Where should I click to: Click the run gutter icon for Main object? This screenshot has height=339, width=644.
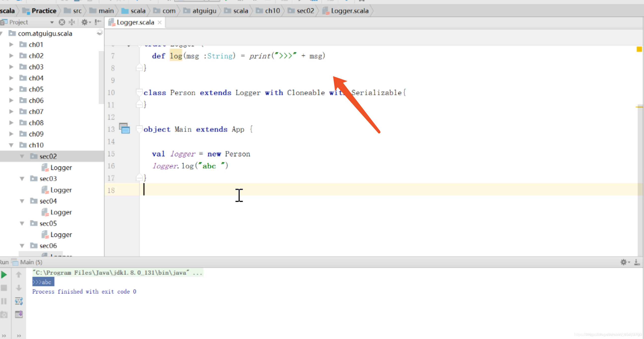coord(124,128)
